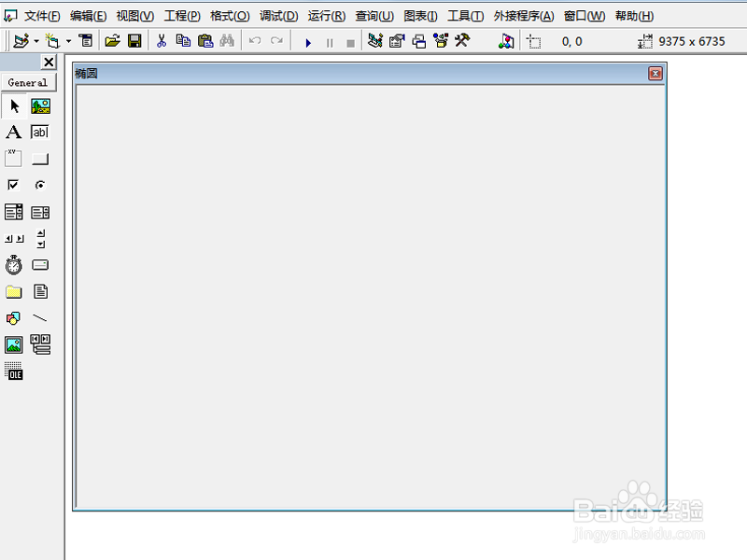Open the 帮助(H) menu

pyautogui.click(x=634, y=16)
